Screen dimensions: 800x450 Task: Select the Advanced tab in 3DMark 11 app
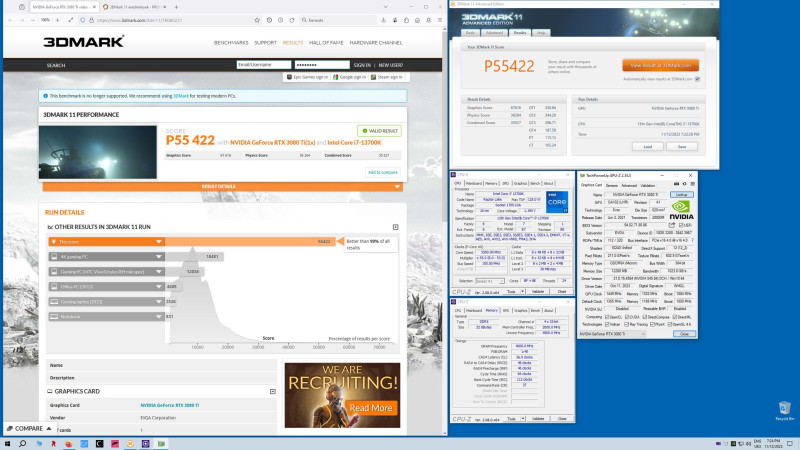point(494,33)
